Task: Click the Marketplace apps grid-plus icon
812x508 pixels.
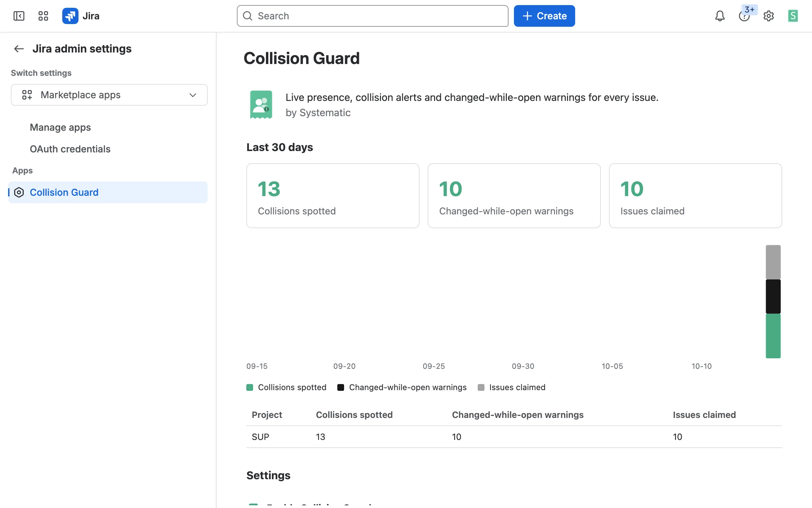Action: point(27,95)
